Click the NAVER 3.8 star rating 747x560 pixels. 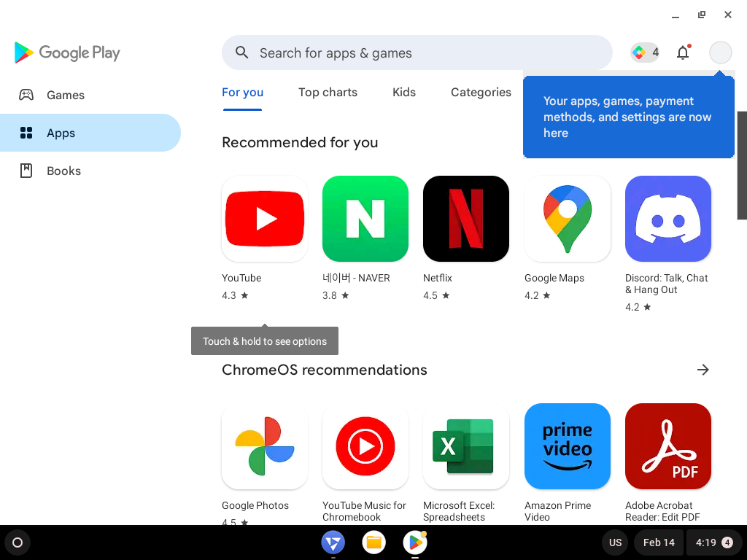tap(336, 296)
